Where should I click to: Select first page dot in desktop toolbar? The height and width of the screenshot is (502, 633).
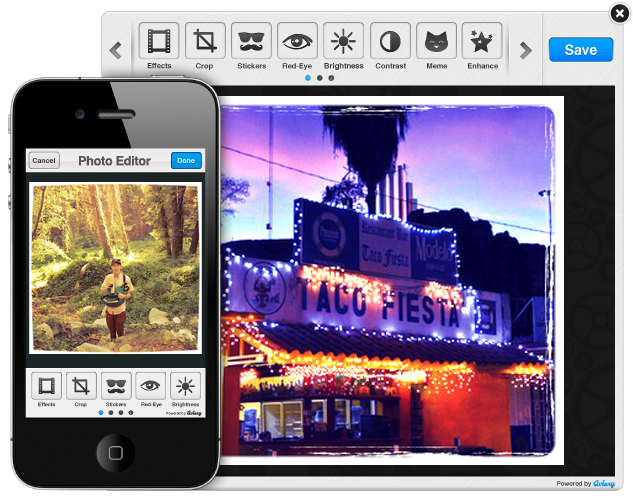coord(308,78)
